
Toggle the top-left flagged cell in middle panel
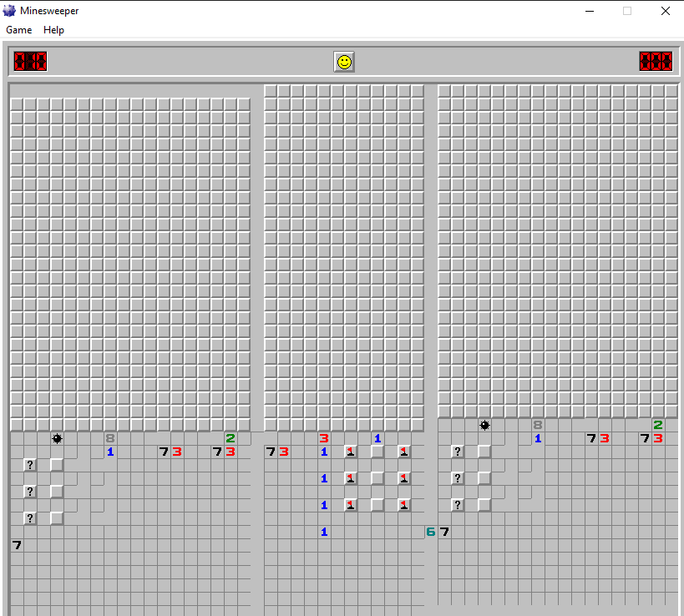click(351, 452)
